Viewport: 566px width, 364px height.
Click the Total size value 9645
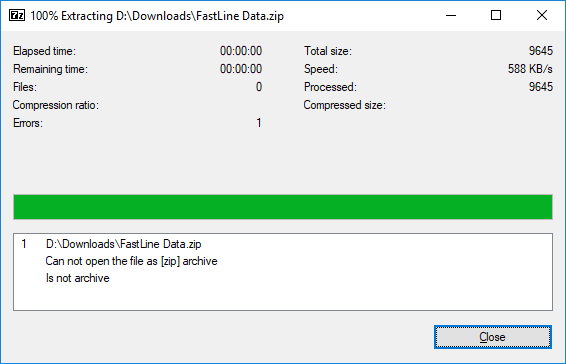click(541, 51)
